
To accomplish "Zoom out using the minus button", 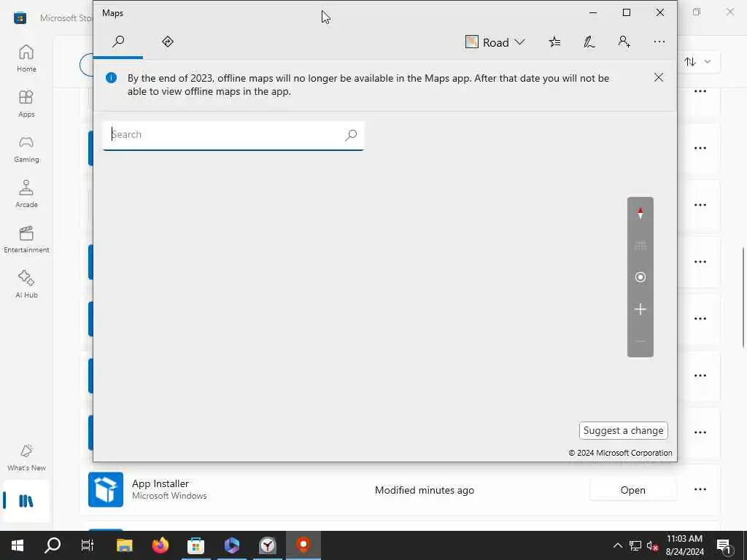I will pyautogui.click(x=640, y=341).
